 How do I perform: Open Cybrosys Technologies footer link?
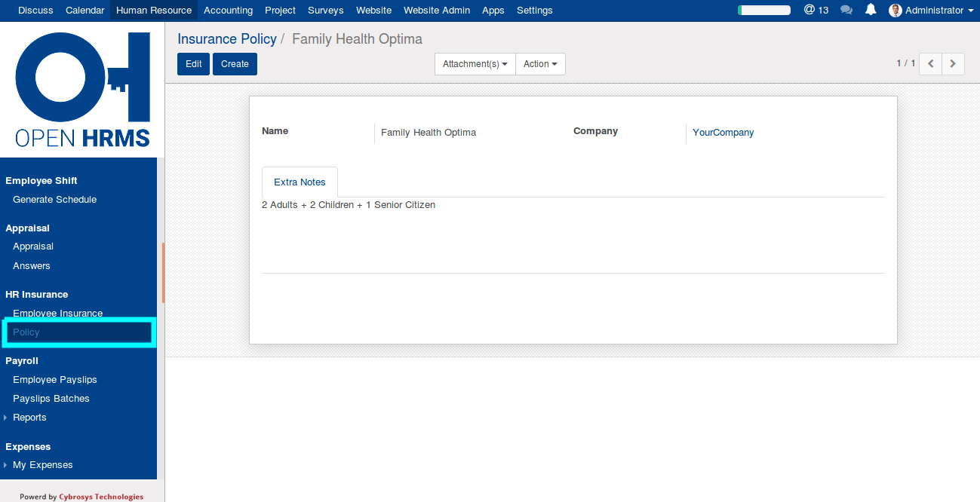pos(101,497)
